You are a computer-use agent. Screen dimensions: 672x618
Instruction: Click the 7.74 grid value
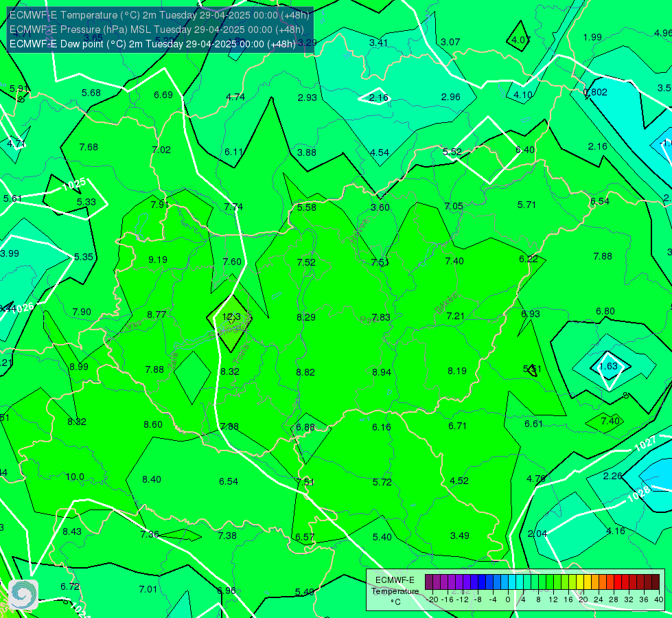tap(233, 206)
